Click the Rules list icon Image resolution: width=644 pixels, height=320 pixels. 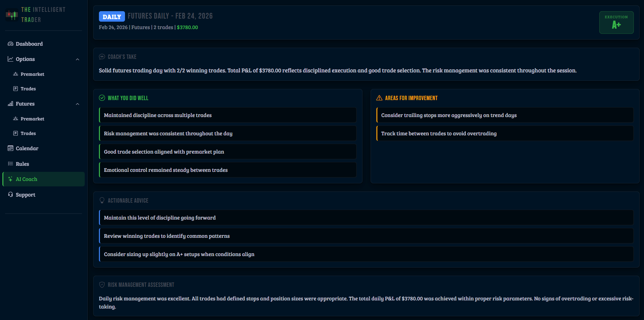tap(10, 164)
